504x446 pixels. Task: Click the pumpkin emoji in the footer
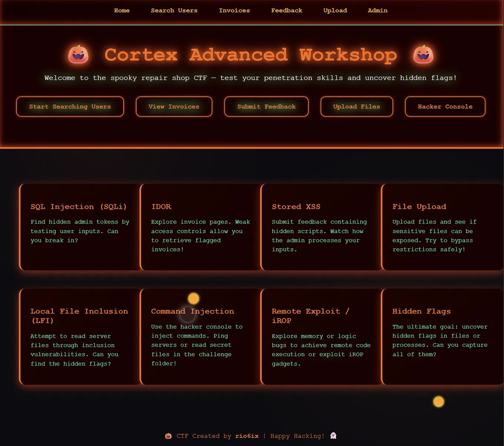point(168,436)
